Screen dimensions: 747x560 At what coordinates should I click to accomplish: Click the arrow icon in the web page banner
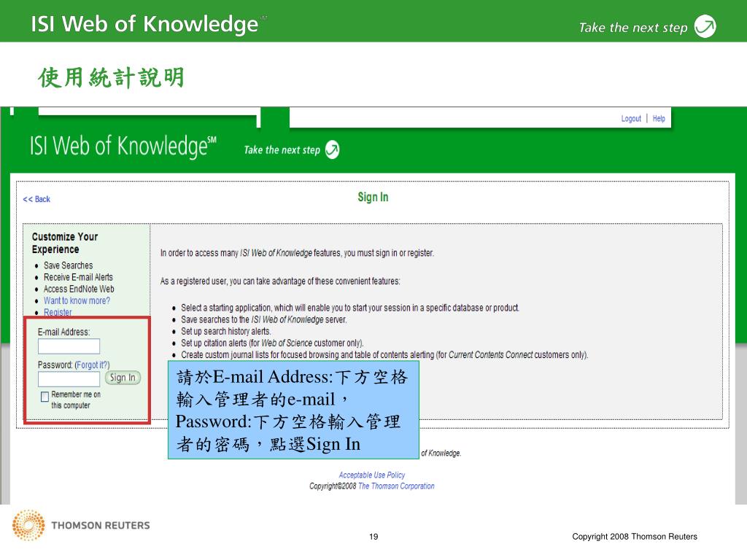[x=332, y=150]
